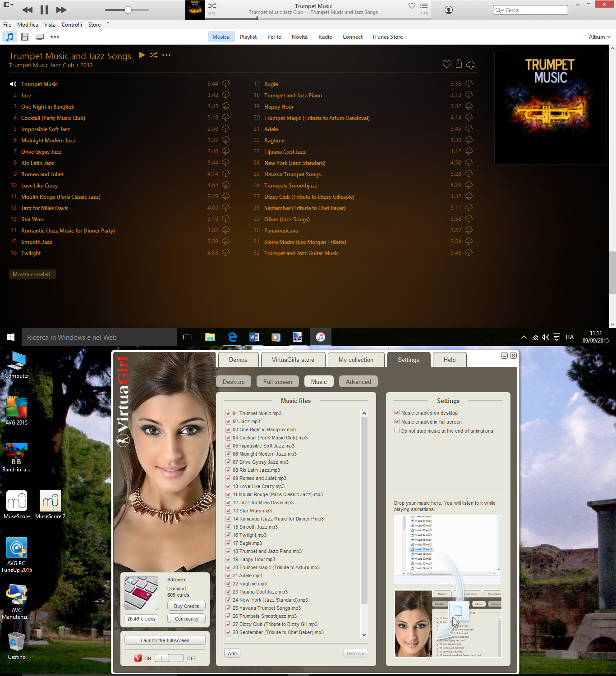Love the current song with heart icon in player bar
The image size is (616, 676).
point(412,6)
